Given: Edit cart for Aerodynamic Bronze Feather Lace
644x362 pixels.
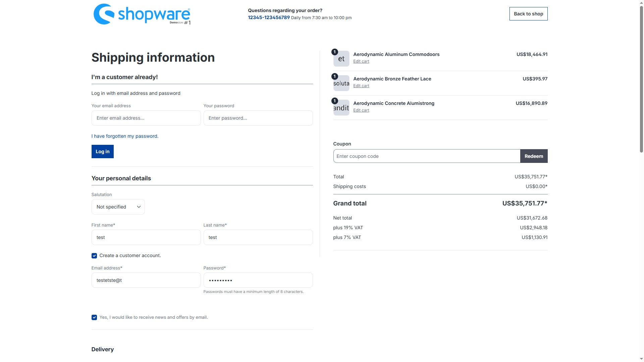Looking at the screenshot, I should (x=361, y=86).
